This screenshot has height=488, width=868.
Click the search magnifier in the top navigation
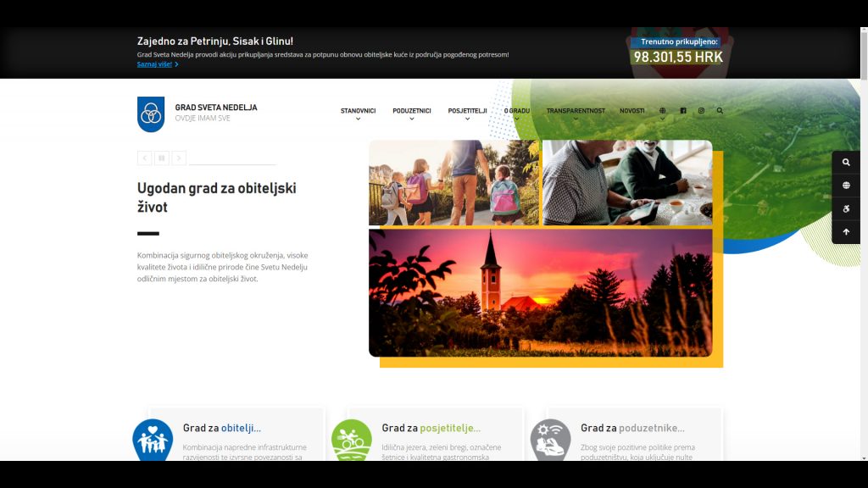(720, 111)
